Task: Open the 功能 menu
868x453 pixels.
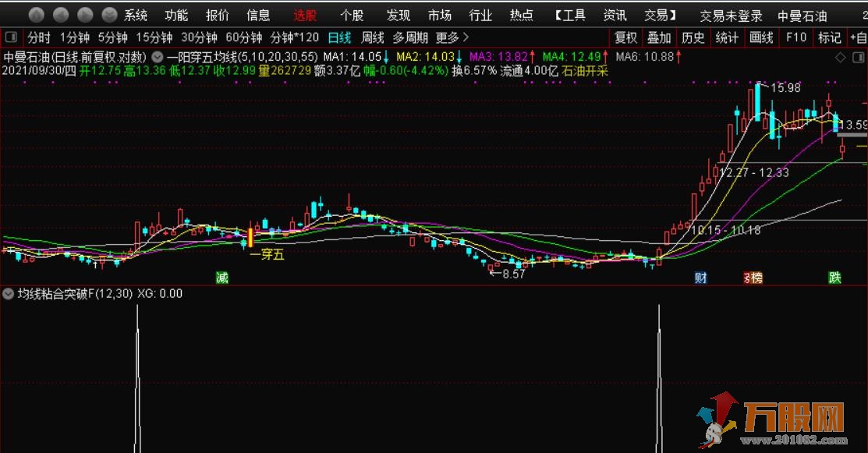Action: click(176, 16)
